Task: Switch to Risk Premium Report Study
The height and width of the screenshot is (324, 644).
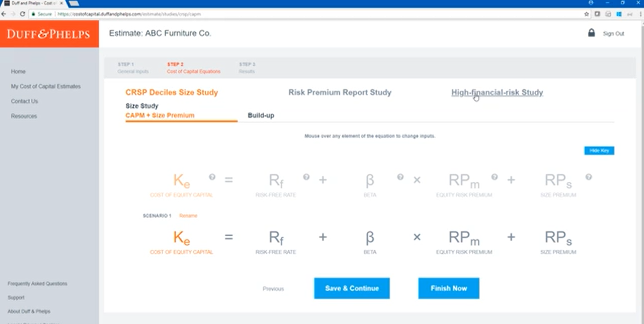Action: [340, 93]
